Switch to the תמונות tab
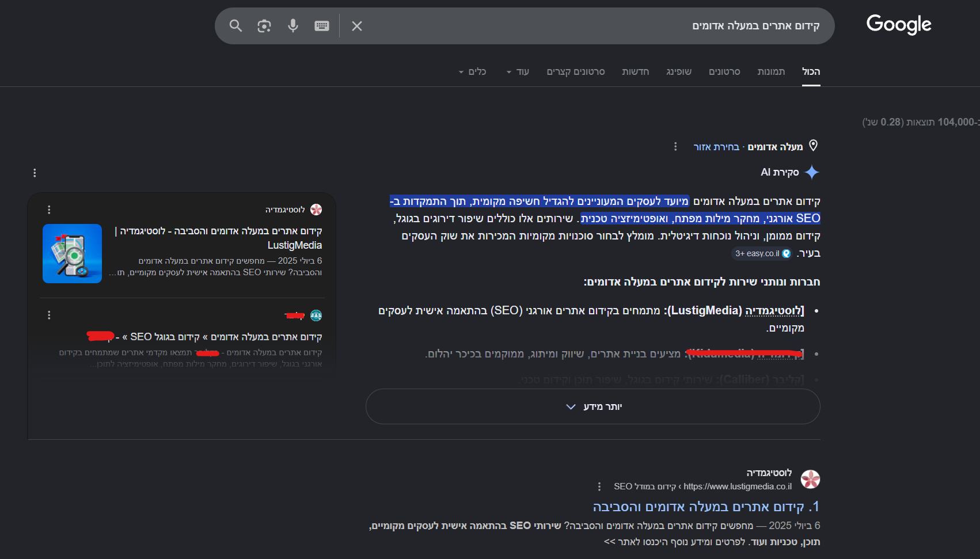This screenshot has height=559, width=980. coord(771,71)
